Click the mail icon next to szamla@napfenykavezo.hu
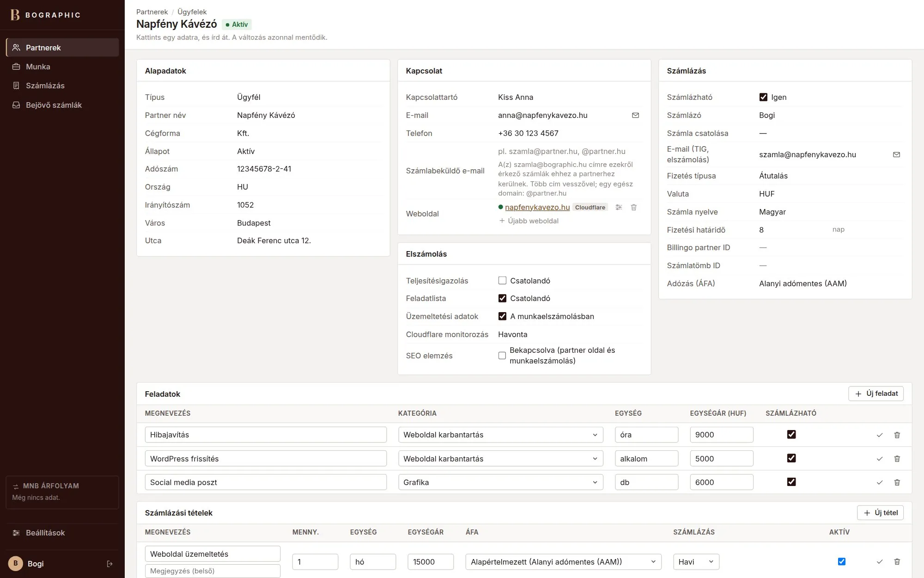Screen dimensions: 924x578 [x=896, y=154]
